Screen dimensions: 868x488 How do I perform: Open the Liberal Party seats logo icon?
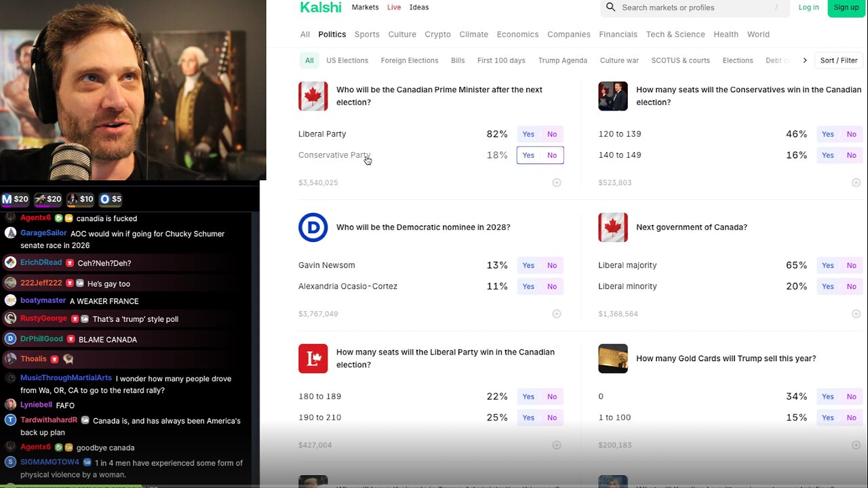pos(313,359)
